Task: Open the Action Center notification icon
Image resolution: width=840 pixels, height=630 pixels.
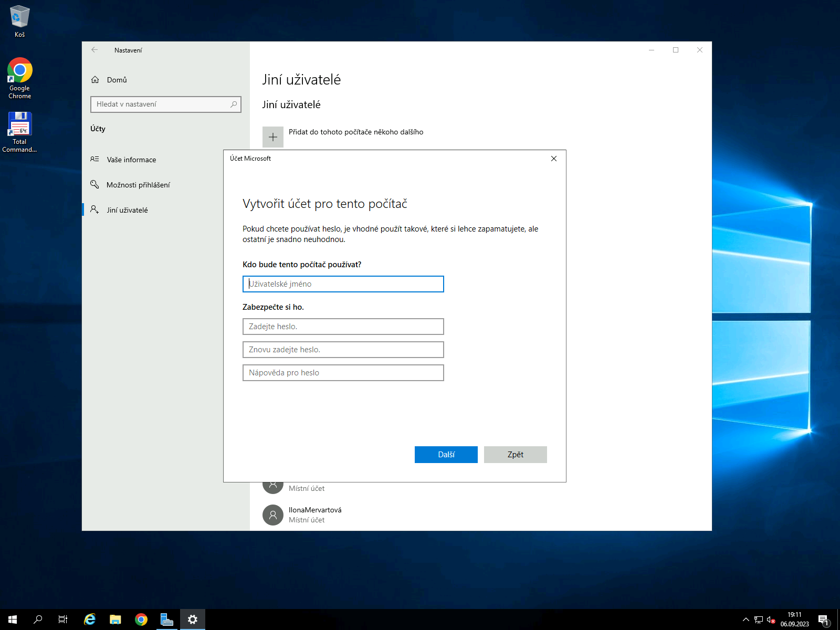Action: [x=822, y=619]
